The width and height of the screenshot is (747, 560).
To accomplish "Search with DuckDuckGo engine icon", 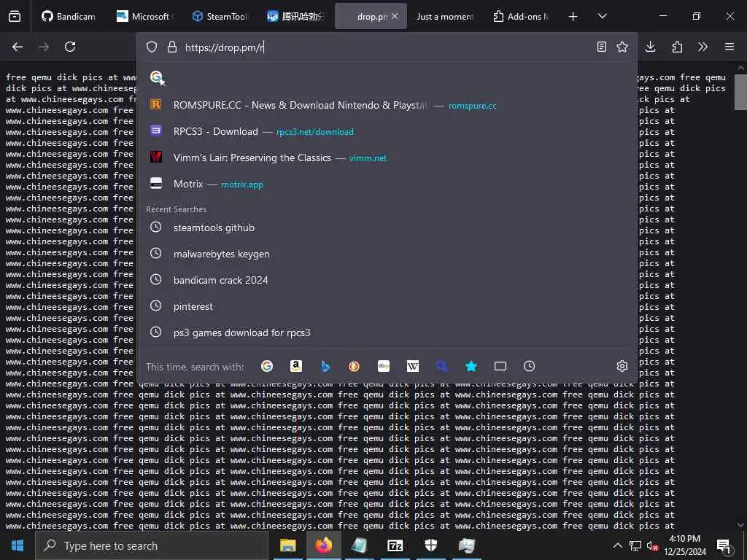I will coord(354,366).
